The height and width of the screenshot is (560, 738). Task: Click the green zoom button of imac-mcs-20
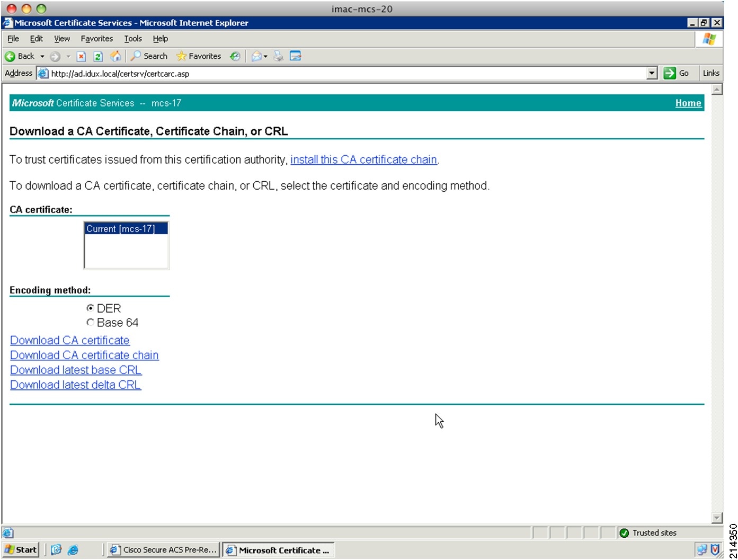point(41,8)
